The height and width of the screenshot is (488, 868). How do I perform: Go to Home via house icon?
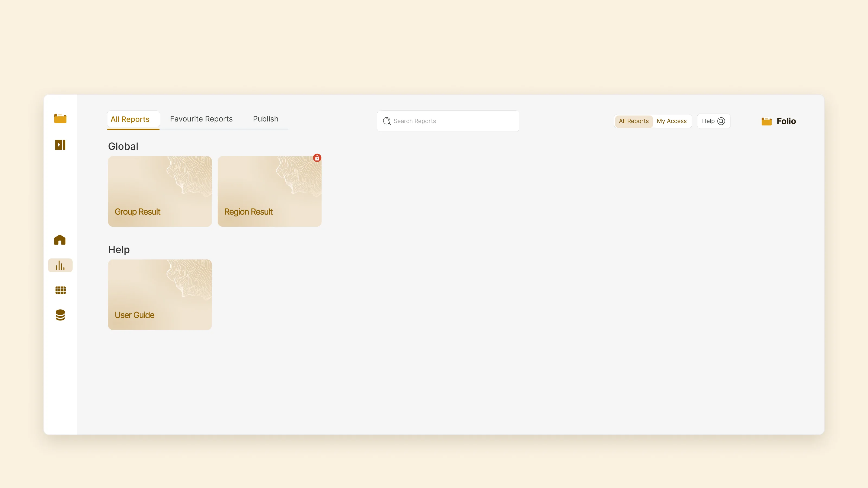[x=60, y=240]
